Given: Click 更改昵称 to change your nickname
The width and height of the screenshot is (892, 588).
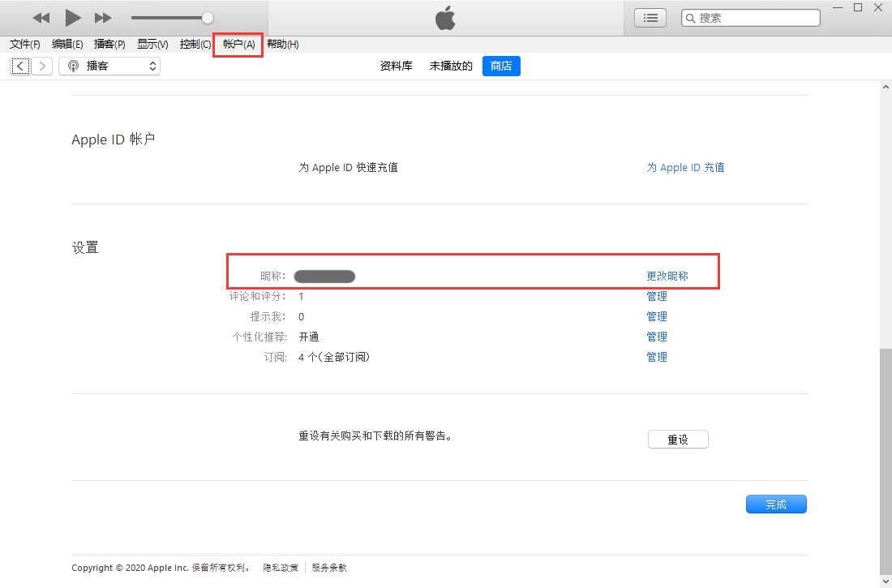Looking at the screenshot, I should pos(667,276).
